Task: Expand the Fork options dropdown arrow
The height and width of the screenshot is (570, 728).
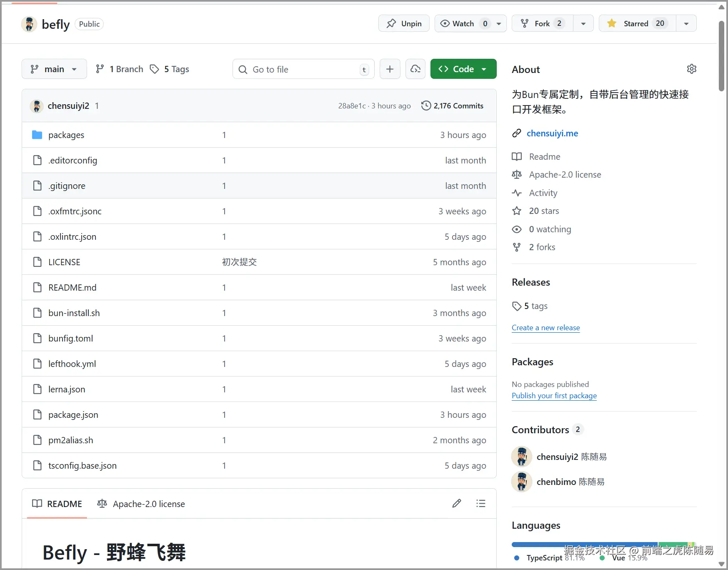Action: pyautogui.click(x=583, y=23)
